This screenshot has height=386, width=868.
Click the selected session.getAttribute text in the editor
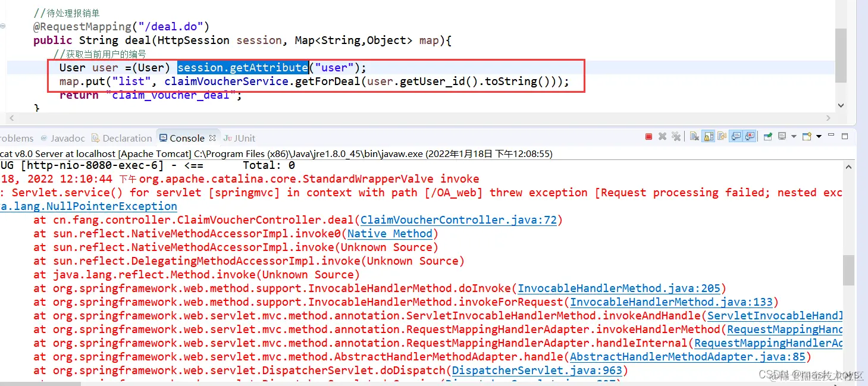243,67
